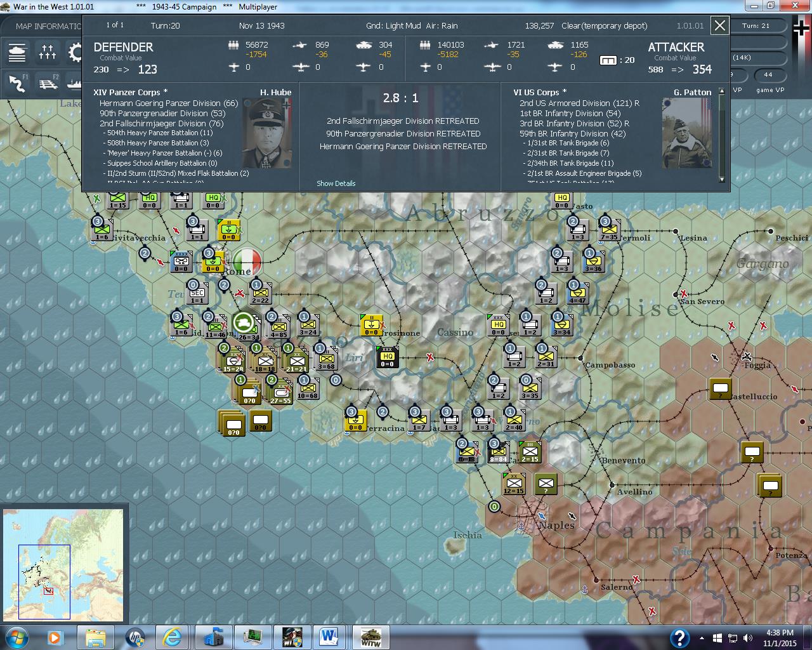Open the Windows Start button
812x650 pixels.
[x=17, y=637]
